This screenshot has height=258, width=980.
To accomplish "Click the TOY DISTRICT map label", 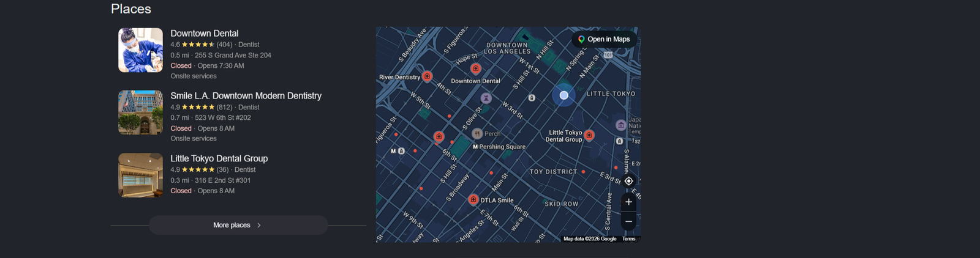I will point(553,172).
